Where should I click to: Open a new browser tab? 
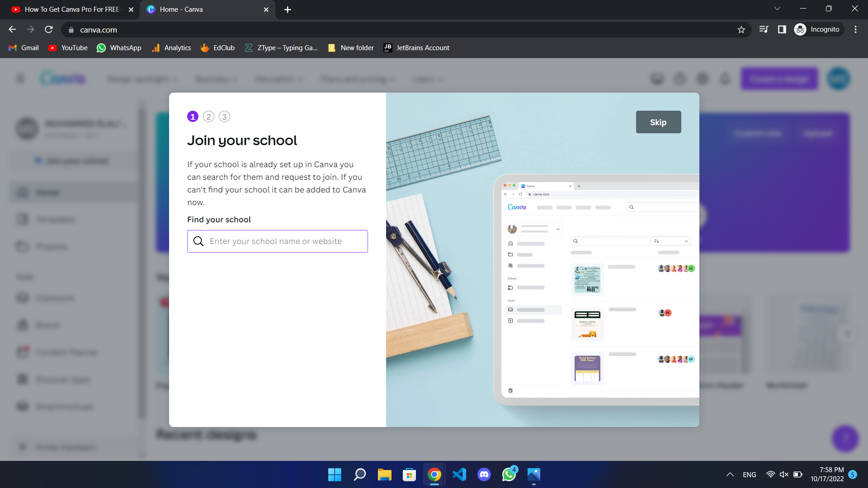288,9
